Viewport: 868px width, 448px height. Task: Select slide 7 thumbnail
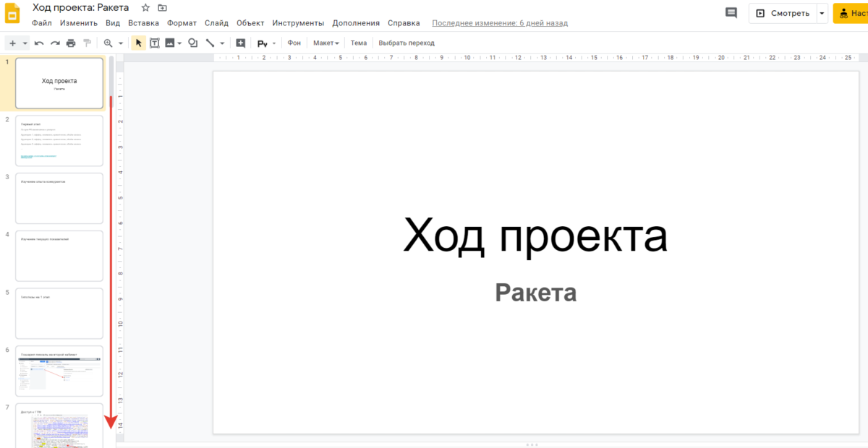click(x=59, y=426)
